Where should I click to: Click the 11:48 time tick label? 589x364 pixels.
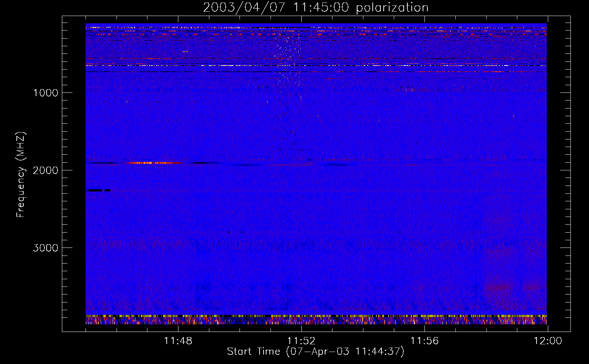coord(178,341)
